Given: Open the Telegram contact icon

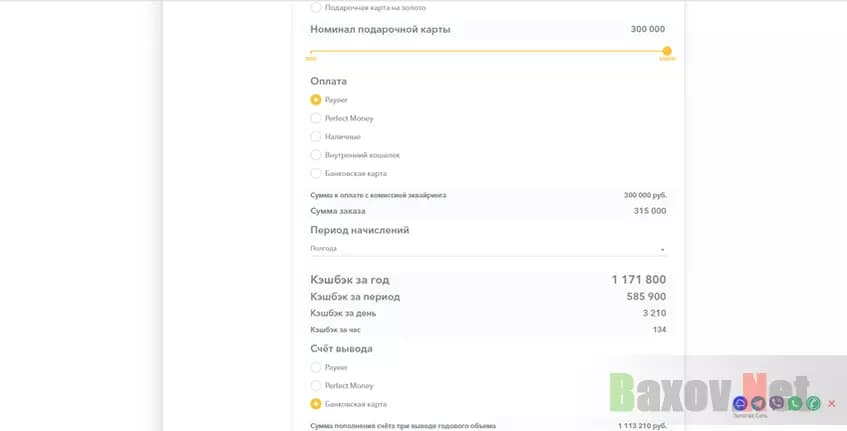Looking at the screenshot, I should click(758, 403).
